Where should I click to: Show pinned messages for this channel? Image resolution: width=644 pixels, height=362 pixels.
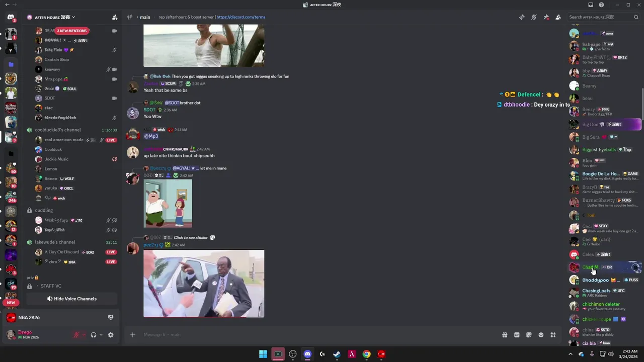point(546,17)
